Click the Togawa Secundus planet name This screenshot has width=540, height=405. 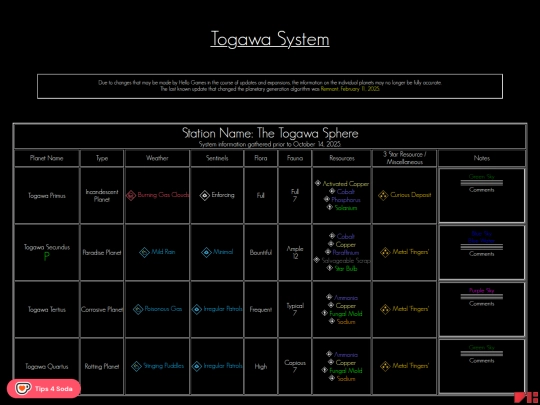(46, 247)
